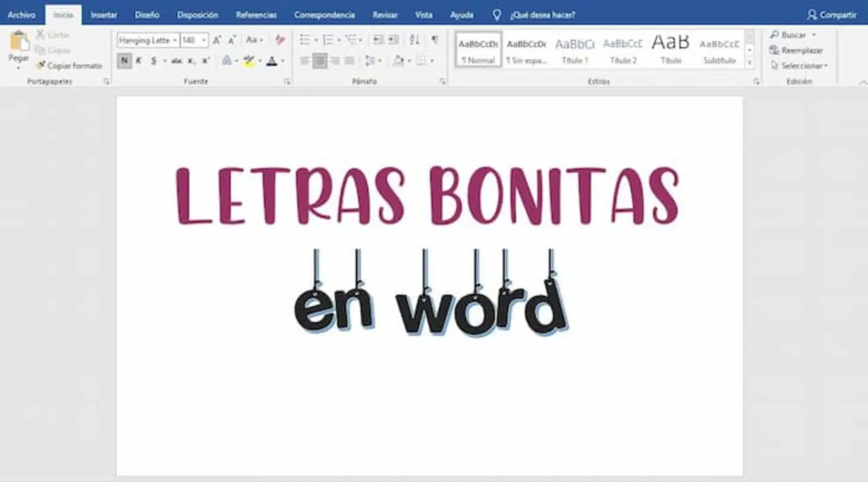
Task: Open the Estilos pane launcher
Action: (x=757, y=82)
